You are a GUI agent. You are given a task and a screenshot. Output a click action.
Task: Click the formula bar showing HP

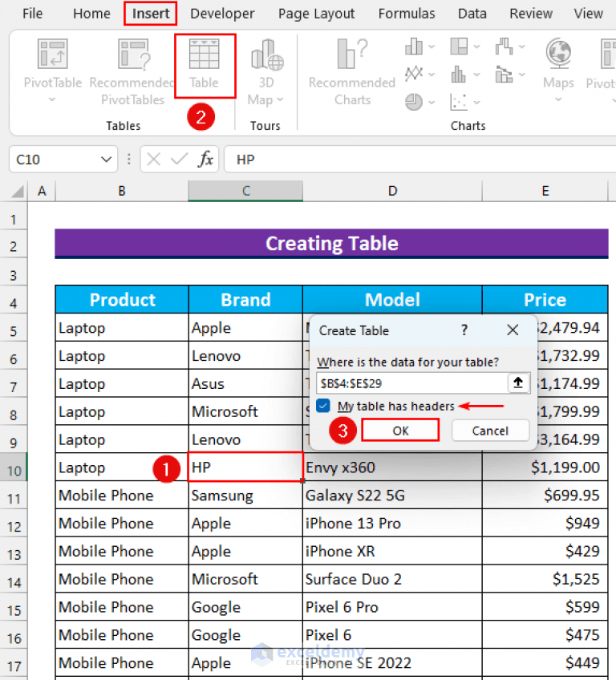click(419, 160)
